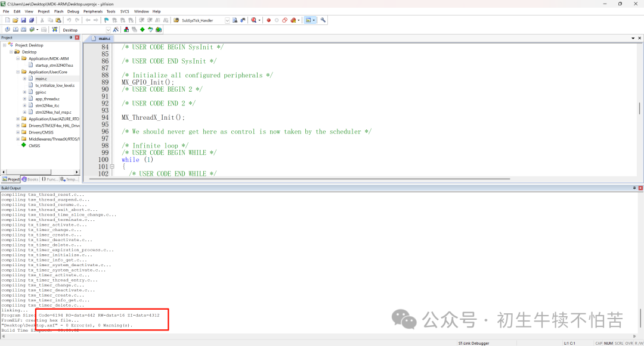Open the Peripherals menu
The image size is (644, 346).
93,11
